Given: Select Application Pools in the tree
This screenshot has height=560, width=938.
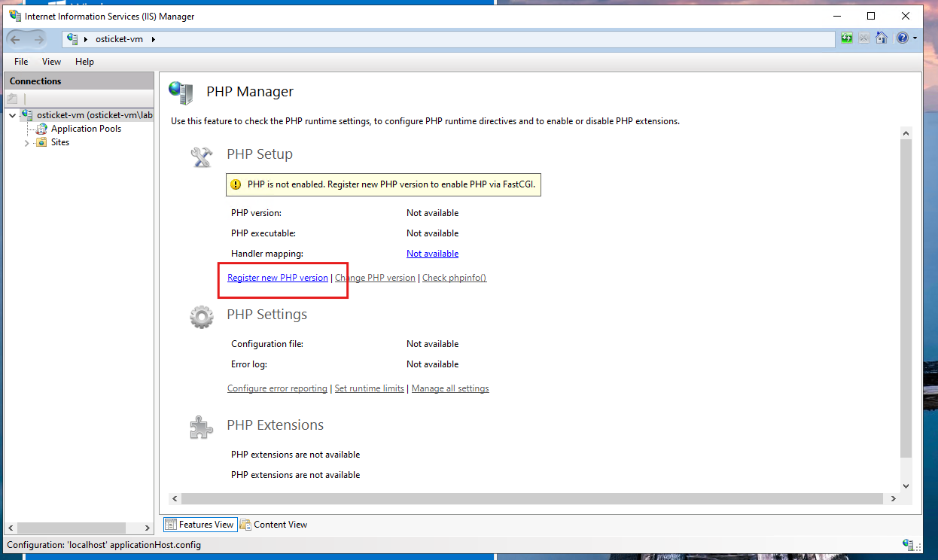Looking at the screenshot, I should click(x=86, y=129).
